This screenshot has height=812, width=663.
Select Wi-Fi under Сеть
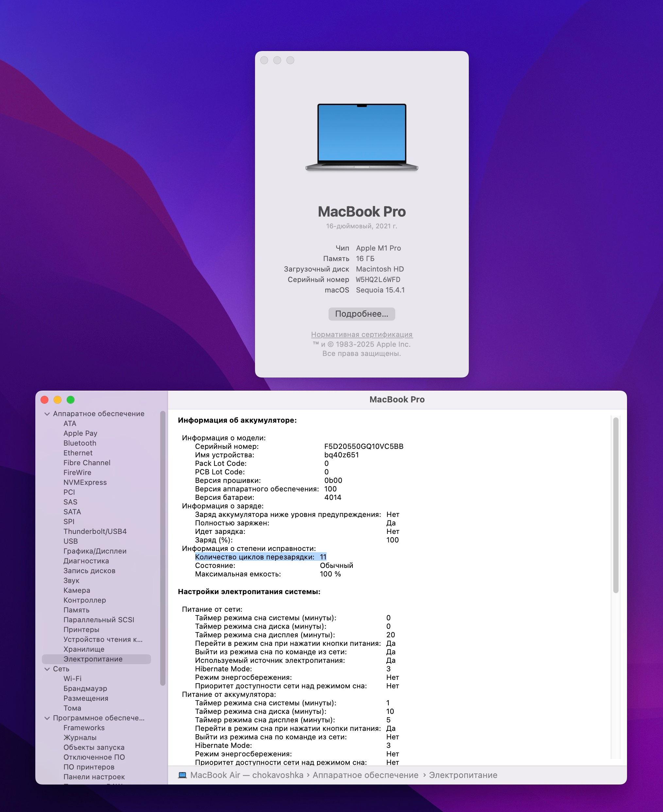(72, 679)
